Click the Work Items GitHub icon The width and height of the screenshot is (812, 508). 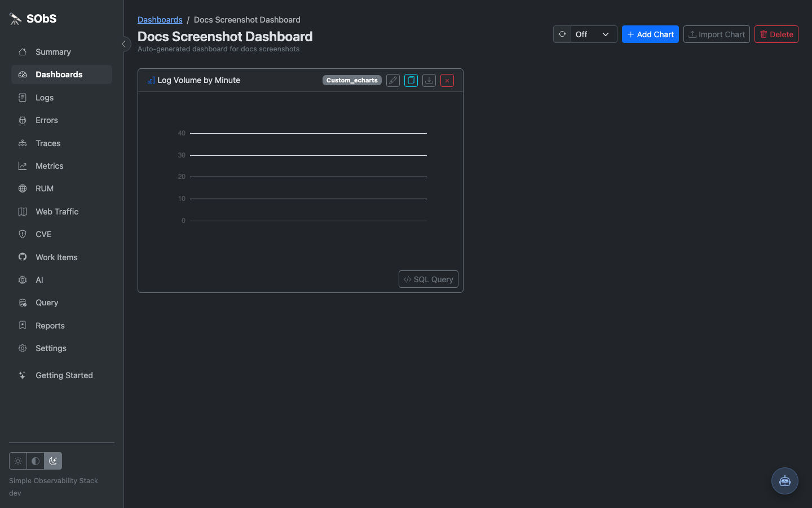(x=23, y=257)
